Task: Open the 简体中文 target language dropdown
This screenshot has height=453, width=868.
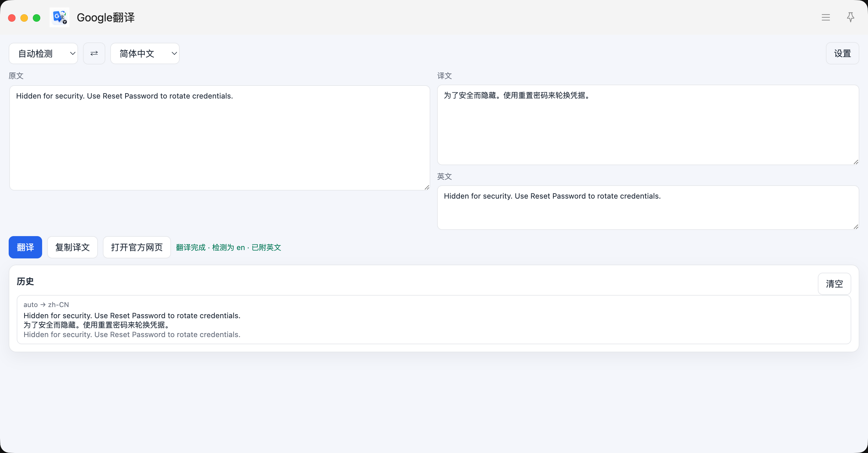Action: [x=145, y=53]
